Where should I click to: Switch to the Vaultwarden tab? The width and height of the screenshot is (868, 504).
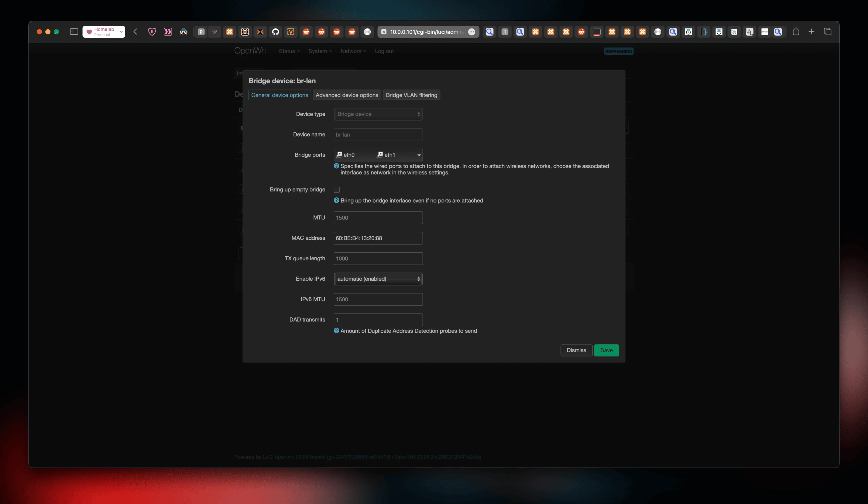pyautogui.click(x=291, y=32)
